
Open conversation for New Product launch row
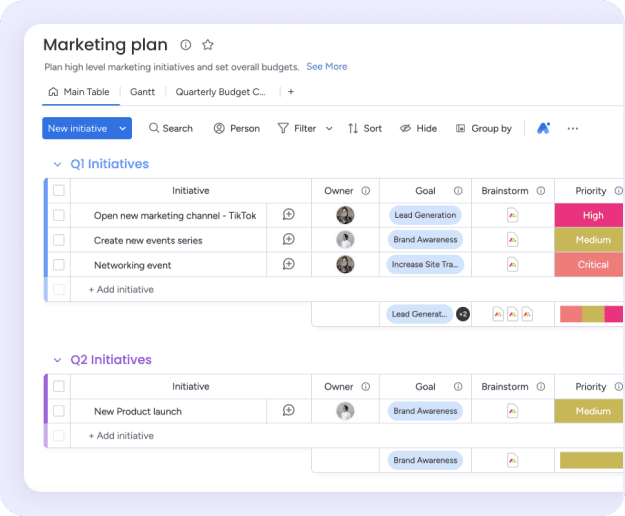(x=288, y=410)
